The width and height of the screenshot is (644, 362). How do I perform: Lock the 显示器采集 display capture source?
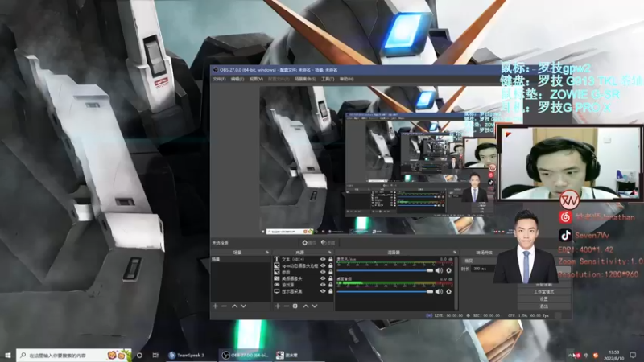pyautogui.click(x=330, y=291)
